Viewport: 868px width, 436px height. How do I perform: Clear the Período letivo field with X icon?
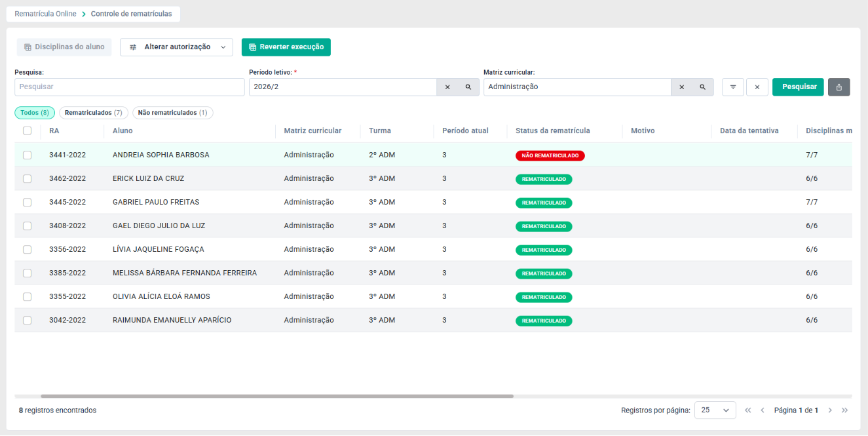[447, 87]
